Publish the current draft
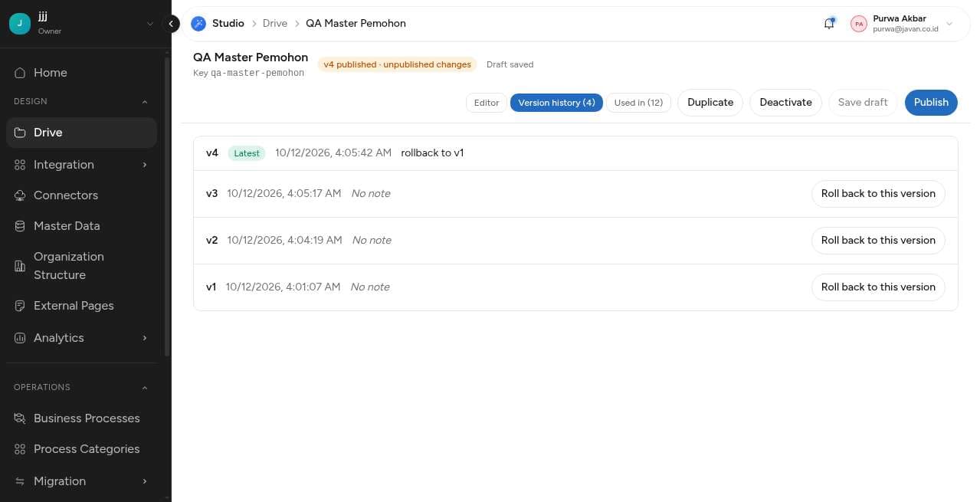Screen dimensions: 980x502 pyautogui.click(x=931, y=103)
